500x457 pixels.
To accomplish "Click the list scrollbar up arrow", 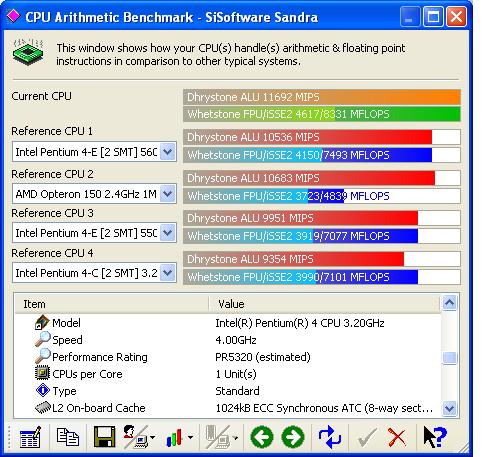I will [x=449, y=303].
